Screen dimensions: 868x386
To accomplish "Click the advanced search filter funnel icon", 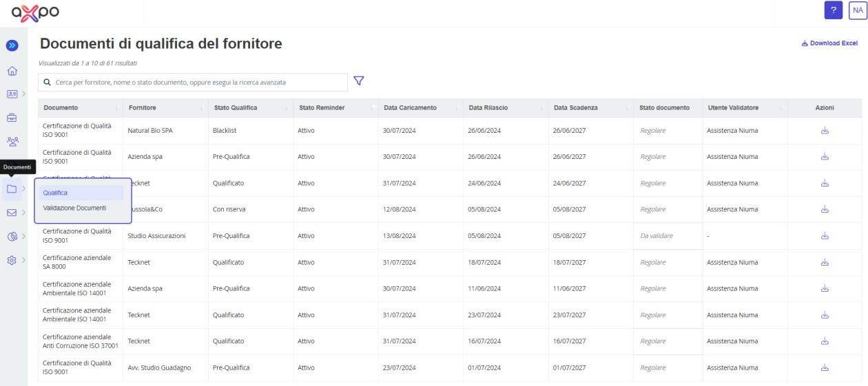I will [x=358, y=81].
